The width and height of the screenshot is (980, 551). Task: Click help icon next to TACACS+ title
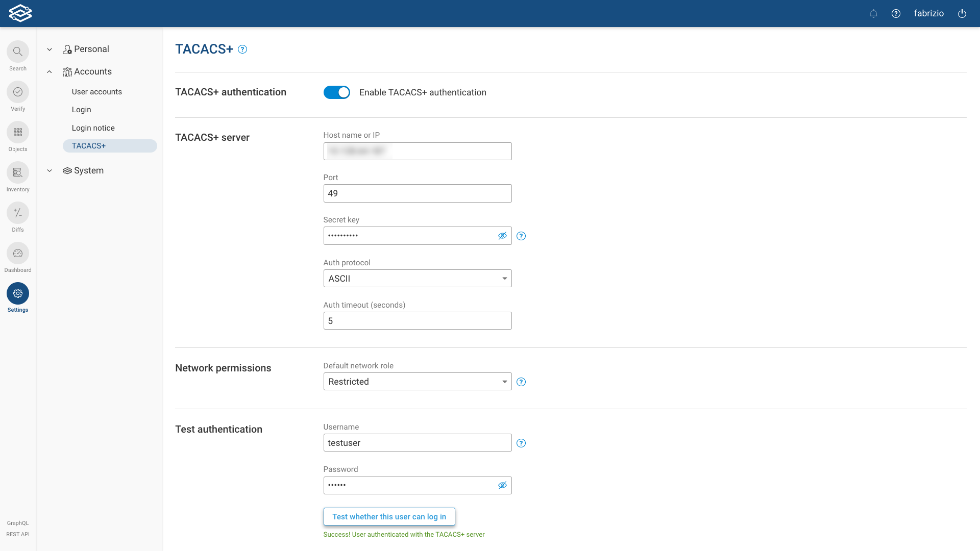pos(242,49)
